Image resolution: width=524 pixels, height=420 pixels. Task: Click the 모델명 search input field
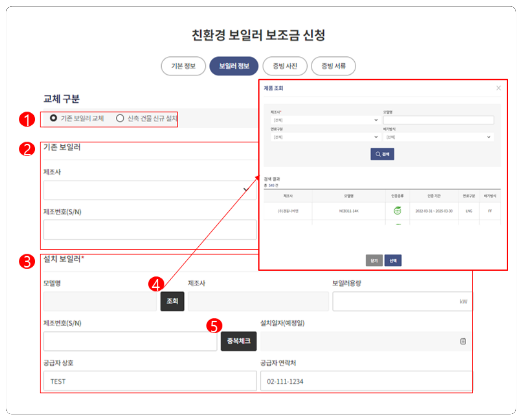438,119
